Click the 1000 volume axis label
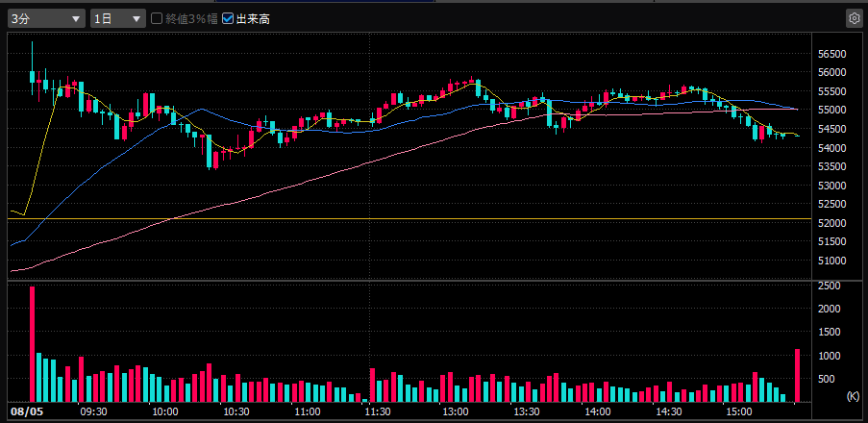Image resolution: width=868 pixels, height=423 pixels. [829, 356]
